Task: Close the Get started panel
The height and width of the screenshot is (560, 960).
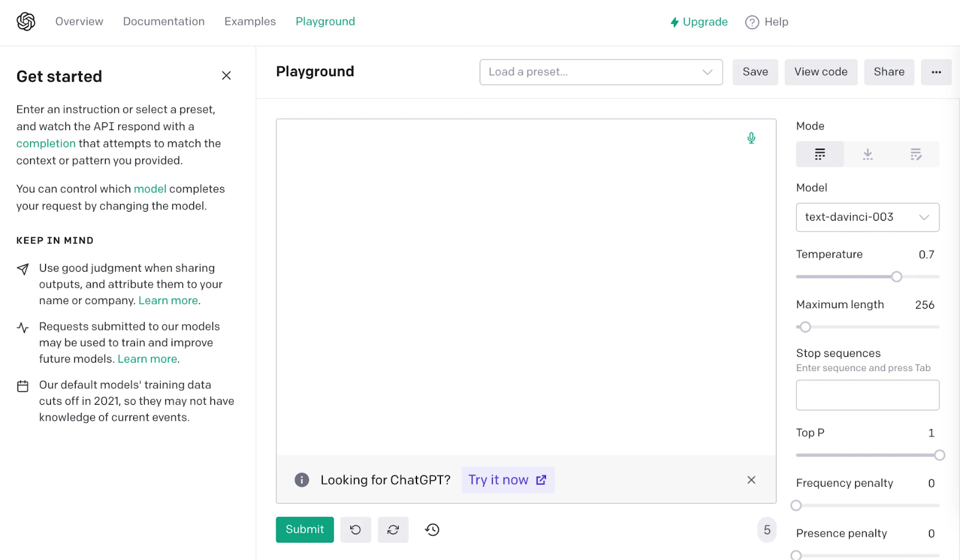Action: tap(226, 76)
